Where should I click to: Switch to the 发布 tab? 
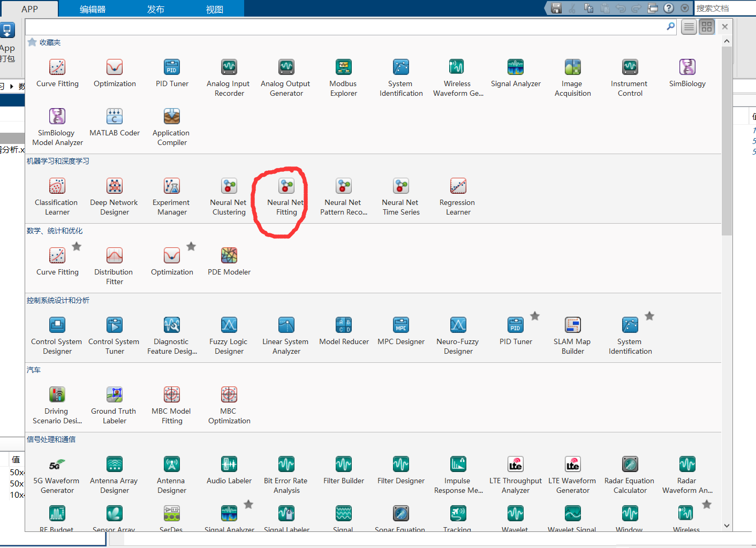[x=156, y=9]
